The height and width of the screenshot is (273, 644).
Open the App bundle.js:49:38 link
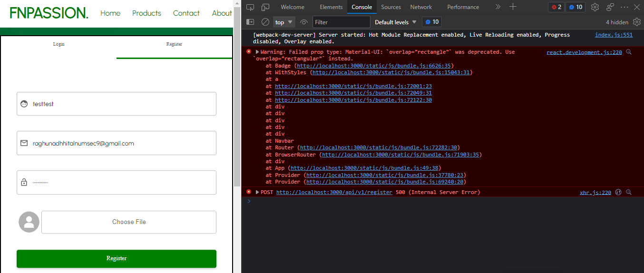point(364,168)
